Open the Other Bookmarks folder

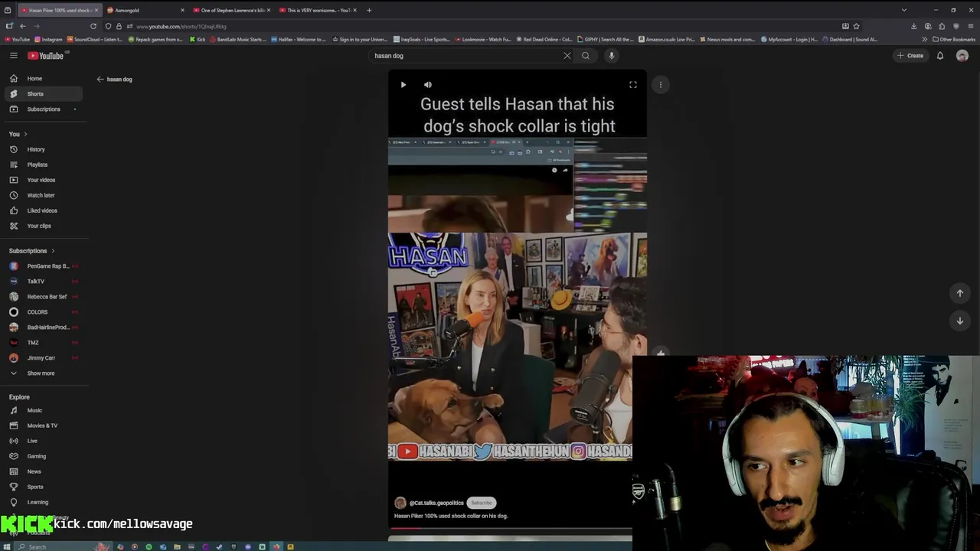(x=954, y=39)
